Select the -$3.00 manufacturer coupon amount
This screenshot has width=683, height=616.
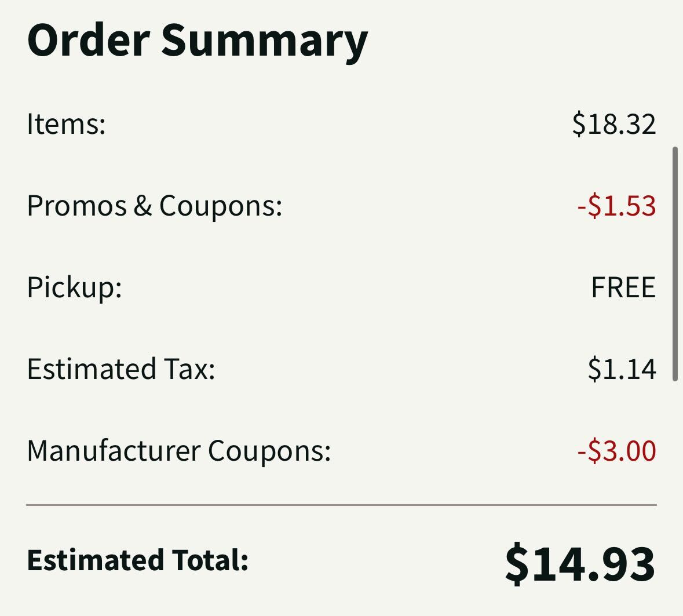(x=616, y=451)
